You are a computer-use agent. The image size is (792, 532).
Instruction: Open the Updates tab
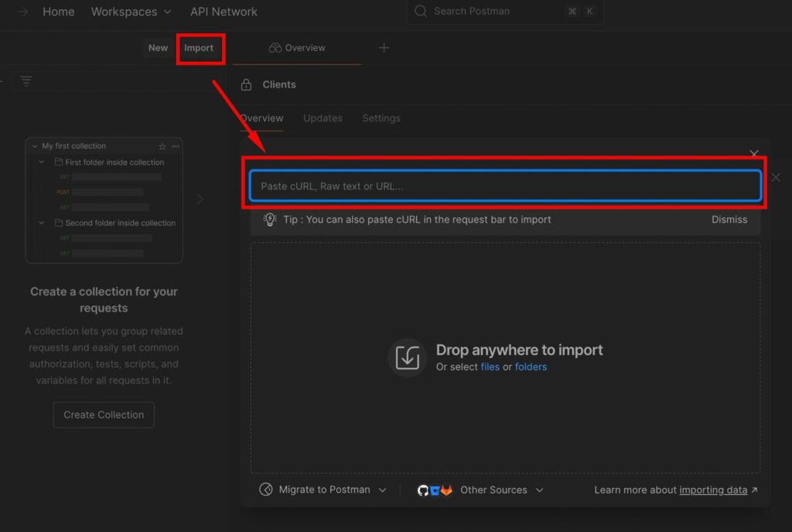(323, 118)
